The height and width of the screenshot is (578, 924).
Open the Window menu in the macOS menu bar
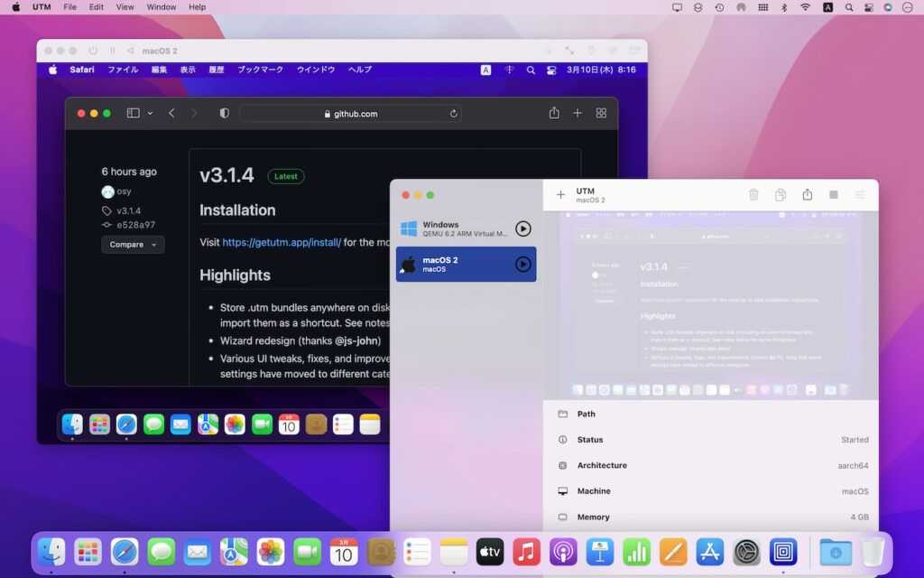[162, 7]
